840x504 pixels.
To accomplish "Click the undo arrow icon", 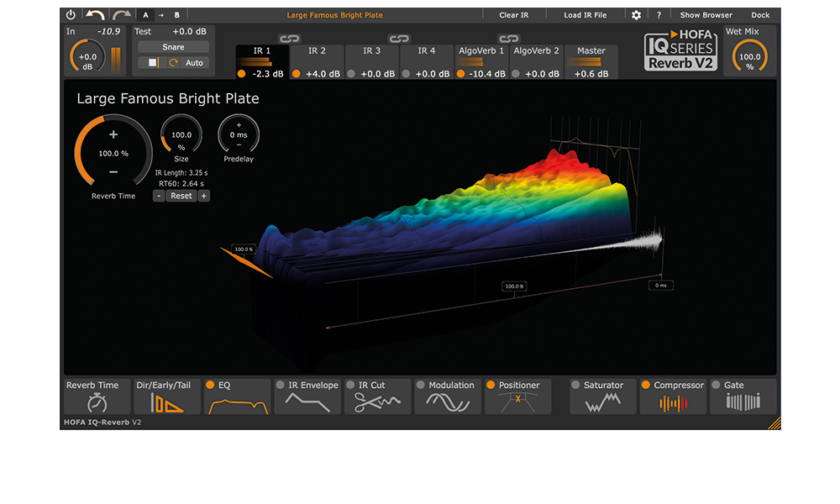I will [x=96, y=15].
